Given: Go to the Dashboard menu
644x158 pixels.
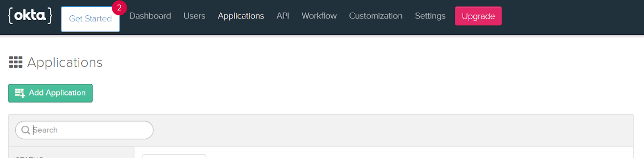Looking at the screenshot, I should [x=150, y=16].
